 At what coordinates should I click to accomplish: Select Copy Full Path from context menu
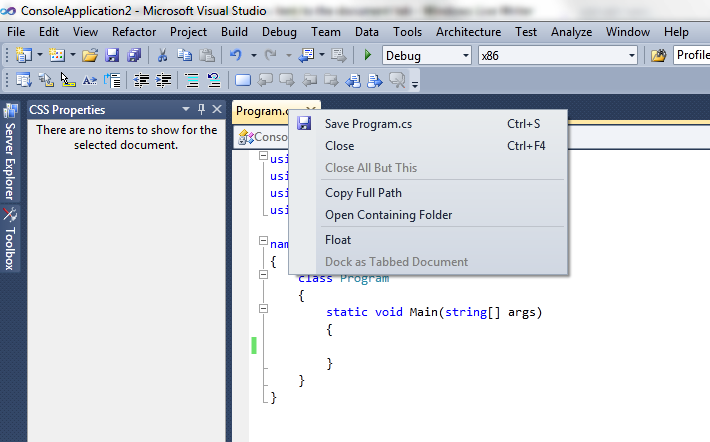point(363,192)
